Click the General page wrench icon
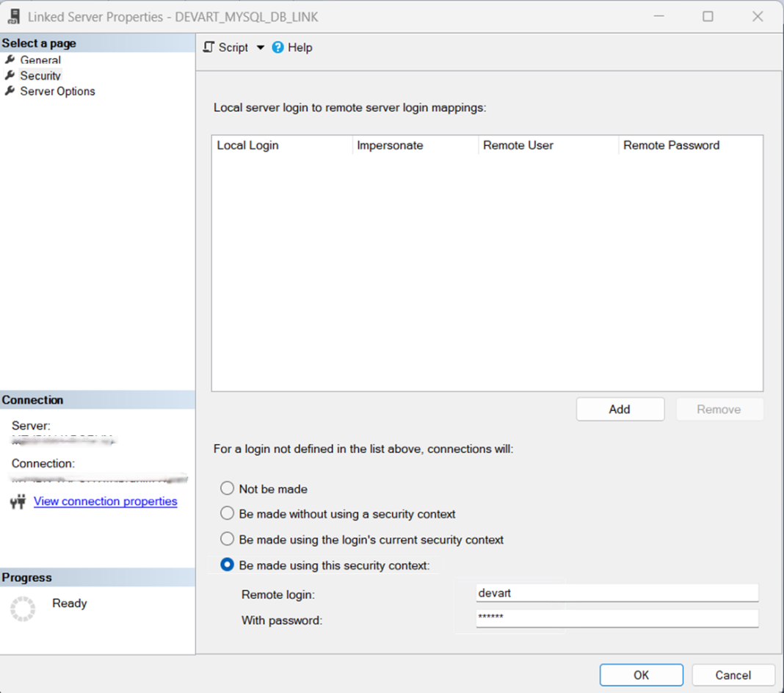 [10, 60]
